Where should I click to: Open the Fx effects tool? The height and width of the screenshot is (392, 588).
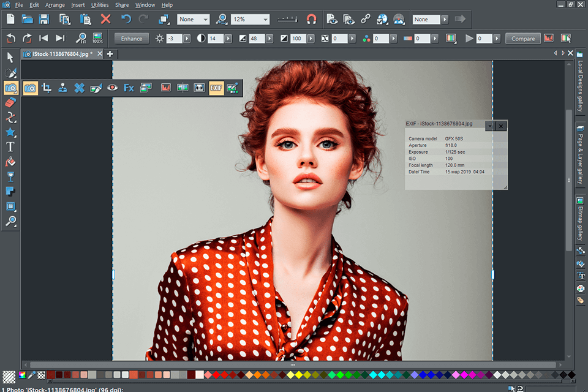129,88
